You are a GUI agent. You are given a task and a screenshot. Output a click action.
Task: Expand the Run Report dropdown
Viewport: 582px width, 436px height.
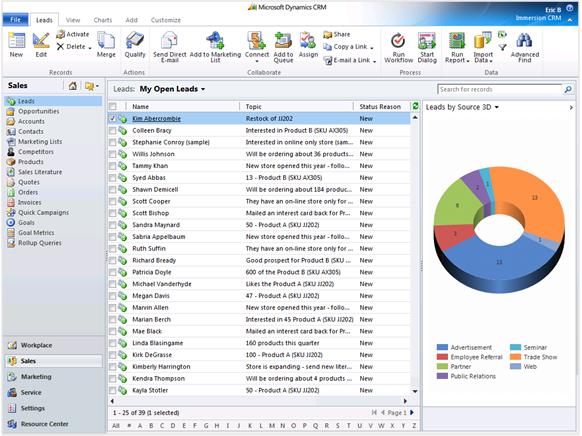coord(468,61)
